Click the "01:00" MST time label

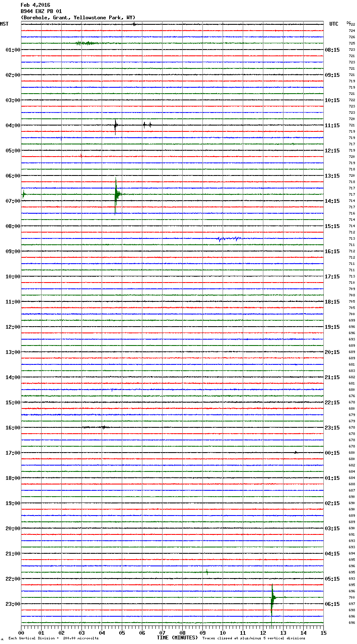pos(13,50)
